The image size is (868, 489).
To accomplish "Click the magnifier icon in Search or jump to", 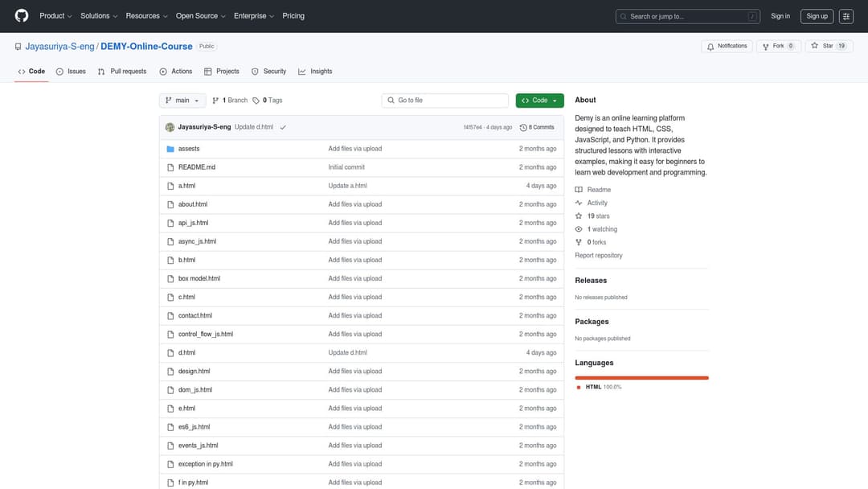I will [624, 17].
